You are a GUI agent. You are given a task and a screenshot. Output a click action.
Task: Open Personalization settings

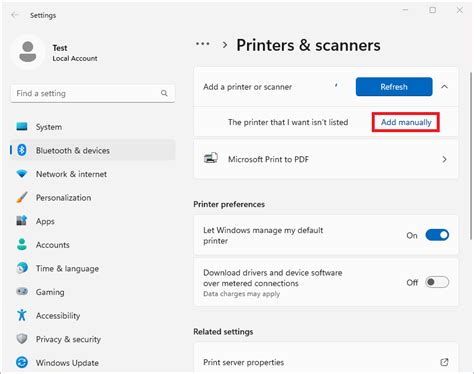(x=93, y=198)
